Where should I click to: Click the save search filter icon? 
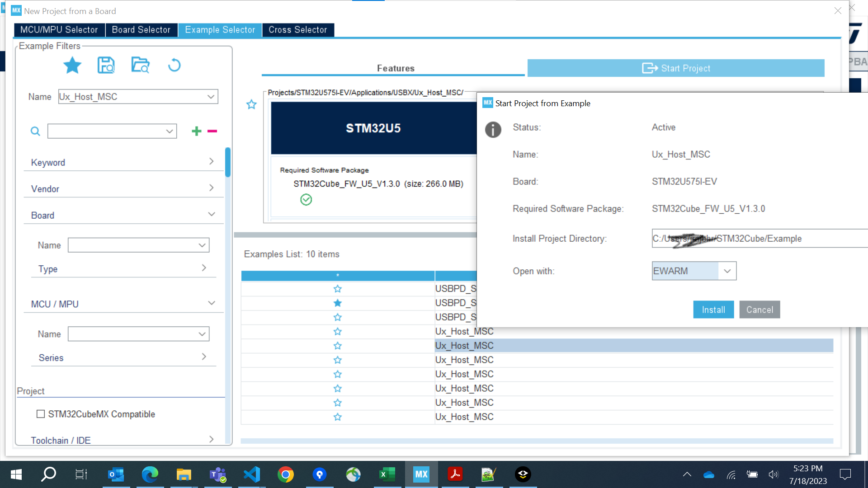(x=106, y=66)
